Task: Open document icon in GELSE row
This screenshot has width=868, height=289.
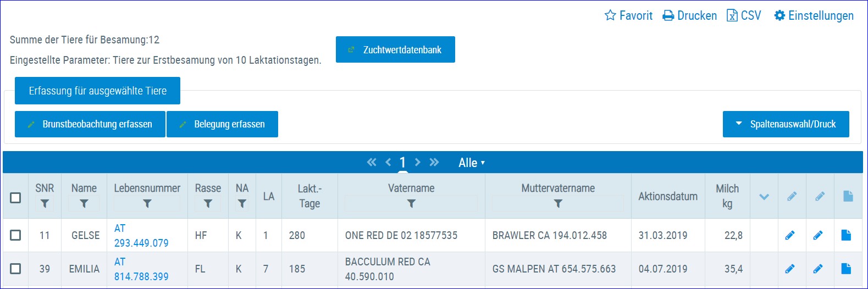Action: click(x=846, y=235)
